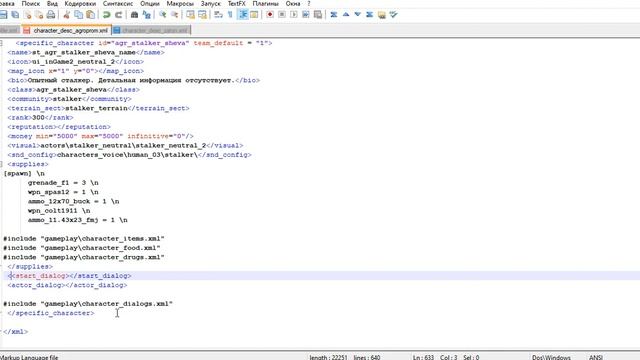Open the Вид menu
640x360 pixels.
[x=52, y=4]
